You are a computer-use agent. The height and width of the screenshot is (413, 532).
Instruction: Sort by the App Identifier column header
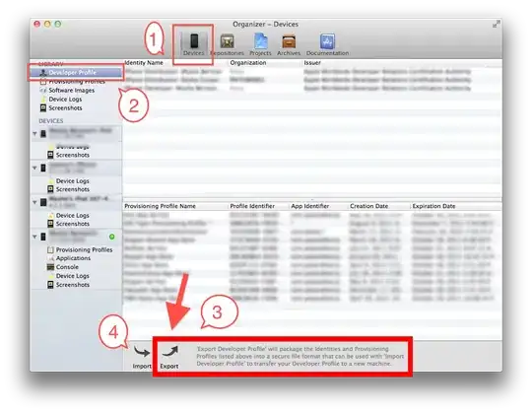click(x=309, y=206)
